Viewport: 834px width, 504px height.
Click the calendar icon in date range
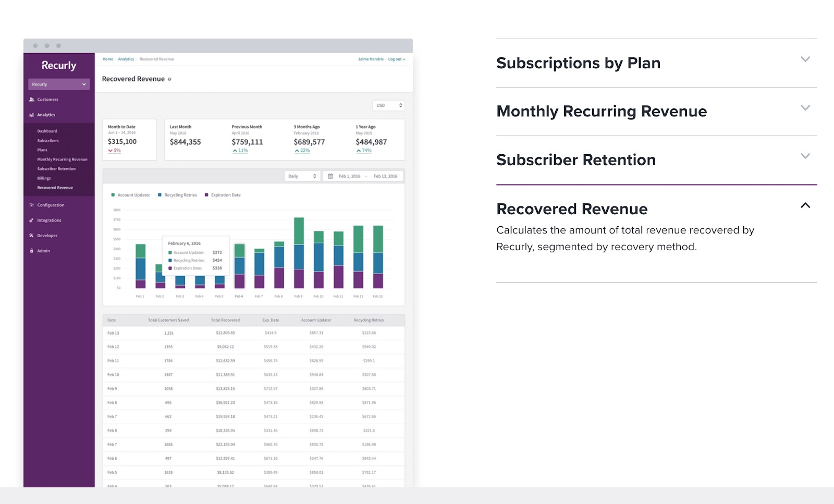point(330,176)
